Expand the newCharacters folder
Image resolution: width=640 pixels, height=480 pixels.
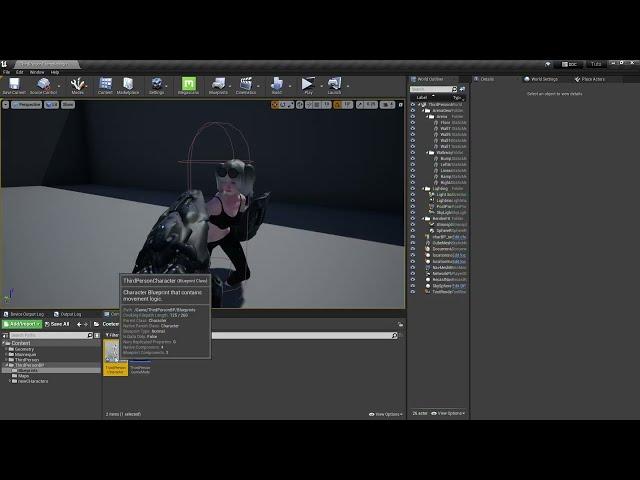(10, 381)
